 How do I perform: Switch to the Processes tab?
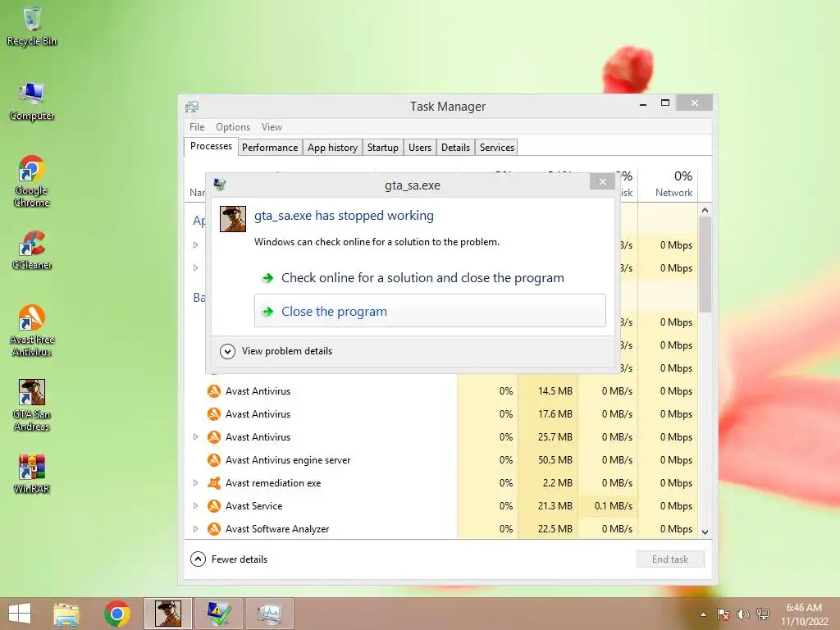211,146
